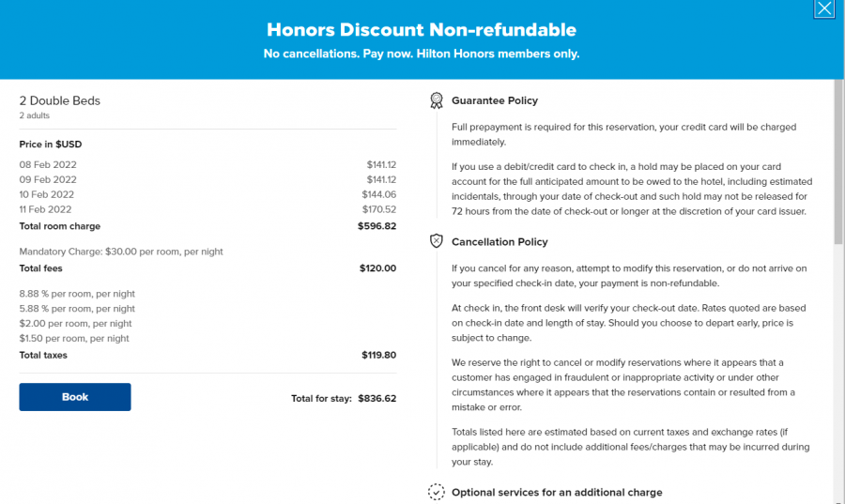The height and width of the screenshot is (504, 845).
Task: Click the Cancellation Policy shield icon
Action: point(436,241)
